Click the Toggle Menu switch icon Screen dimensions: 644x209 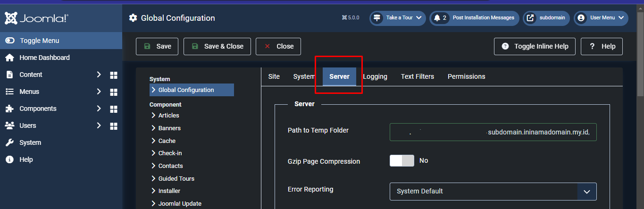click(10, 41)
